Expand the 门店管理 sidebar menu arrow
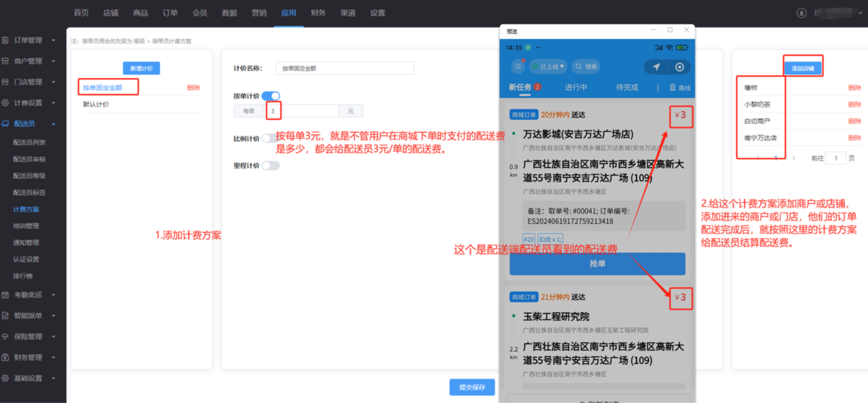The width and height of the screenshot is (868, 403). point(54,82)
